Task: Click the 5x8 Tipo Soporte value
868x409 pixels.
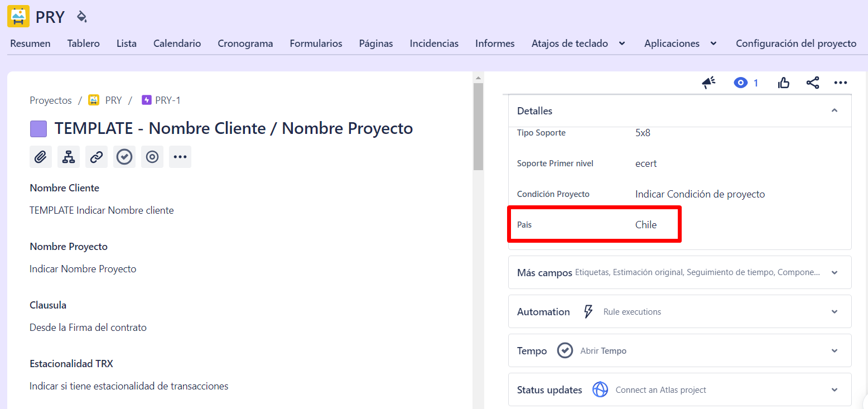Action: click(x=643, y=133)
